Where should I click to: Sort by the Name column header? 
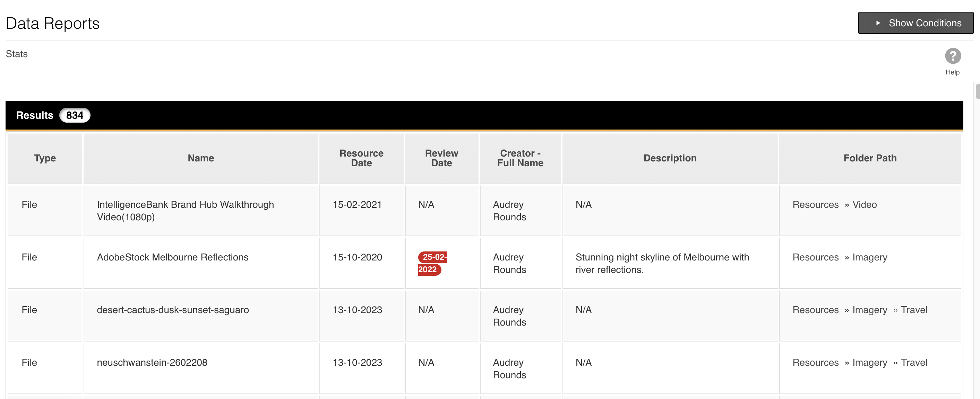click(200, 158)
